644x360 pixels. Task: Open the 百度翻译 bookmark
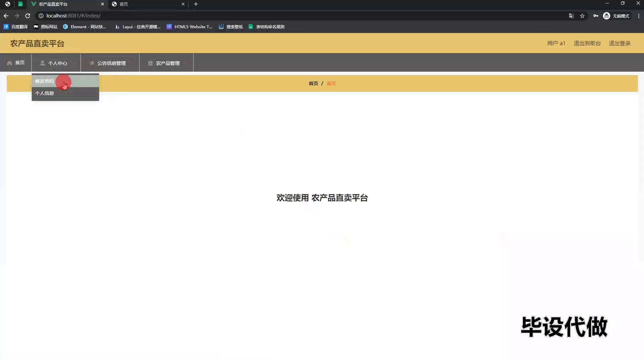point(16,27)
